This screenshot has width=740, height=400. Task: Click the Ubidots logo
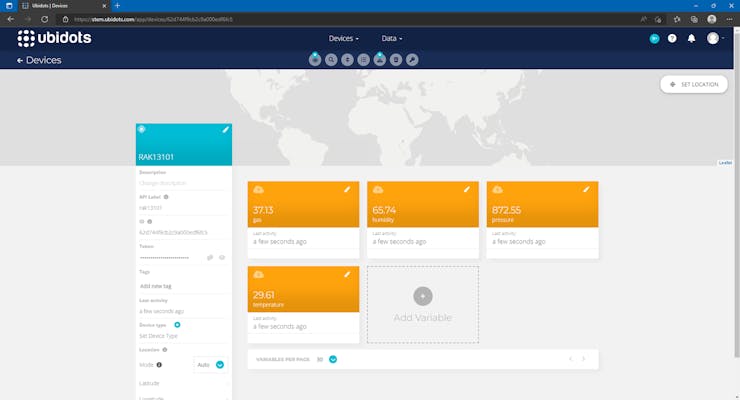(x=54, y=38)
